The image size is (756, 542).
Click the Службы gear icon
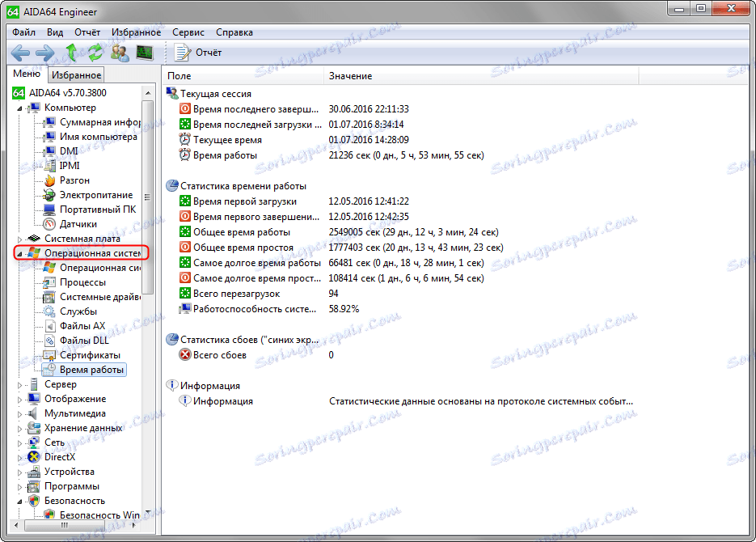click(x=49, y=311)
